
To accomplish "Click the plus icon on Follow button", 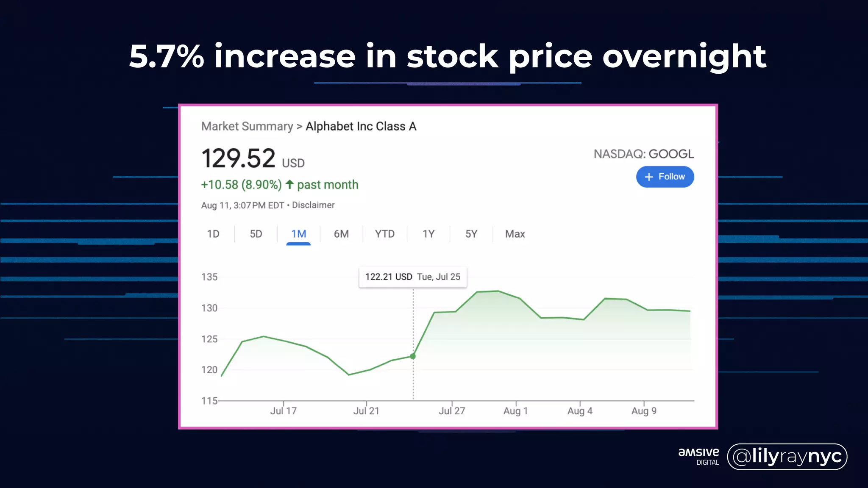I will [649, 177].
